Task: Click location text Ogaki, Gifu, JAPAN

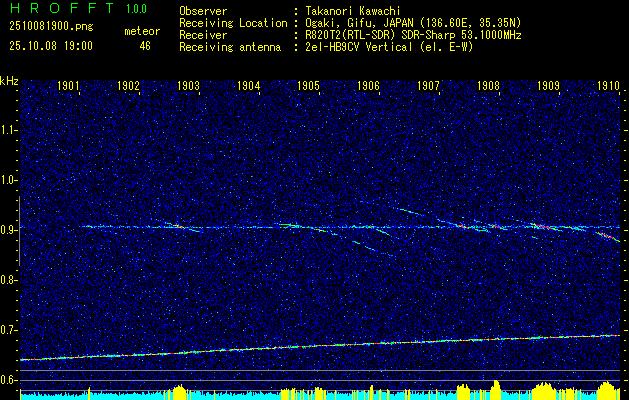Action: (x=359, y=23)
